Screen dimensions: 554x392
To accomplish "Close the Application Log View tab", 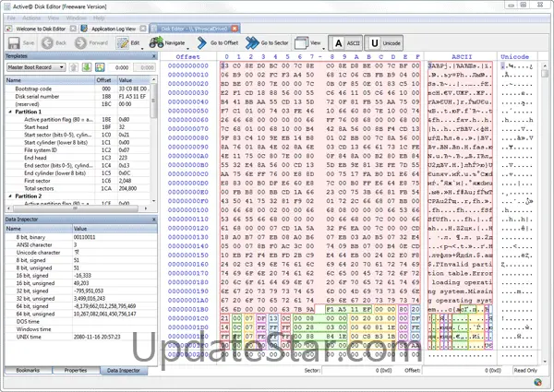I will point(143,29).
